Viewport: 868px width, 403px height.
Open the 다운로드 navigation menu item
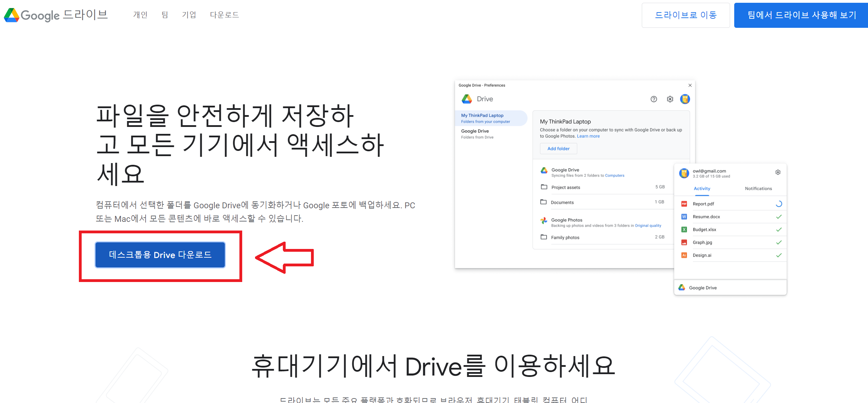tap(224, 15)
